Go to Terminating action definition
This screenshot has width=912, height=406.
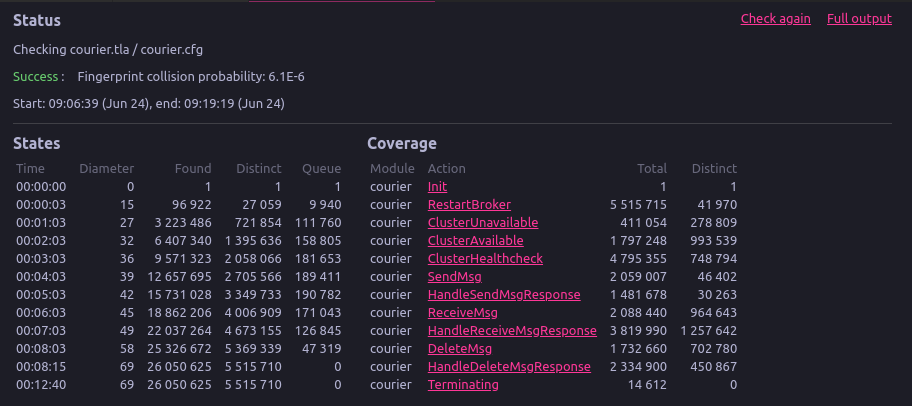[463, 385]
